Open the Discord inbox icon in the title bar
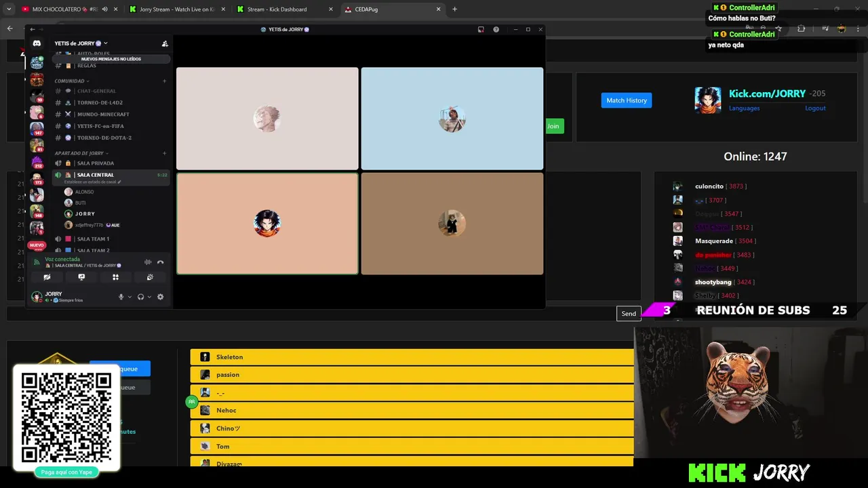The image size is (868, 488). coord(481,29)
